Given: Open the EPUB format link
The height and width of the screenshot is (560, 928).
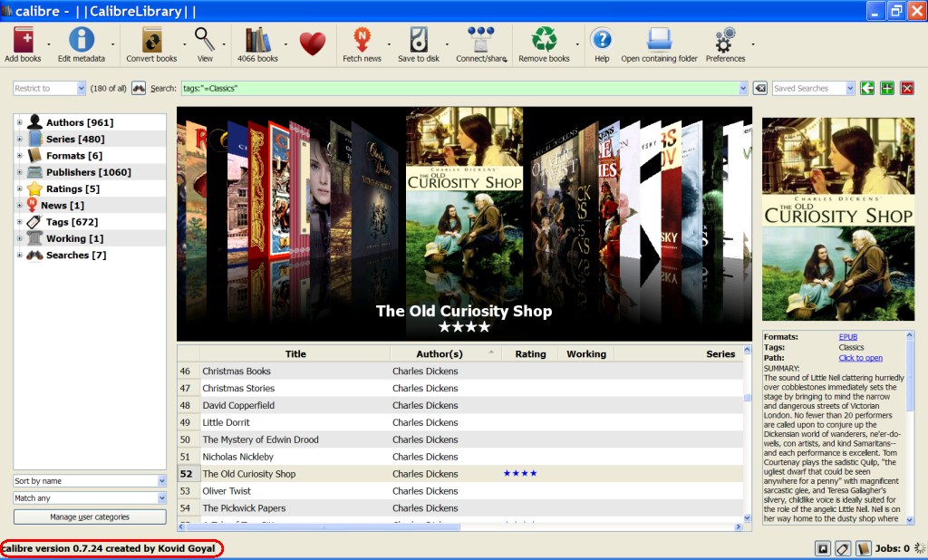Looking at the screenshot, I should [848, 337].
